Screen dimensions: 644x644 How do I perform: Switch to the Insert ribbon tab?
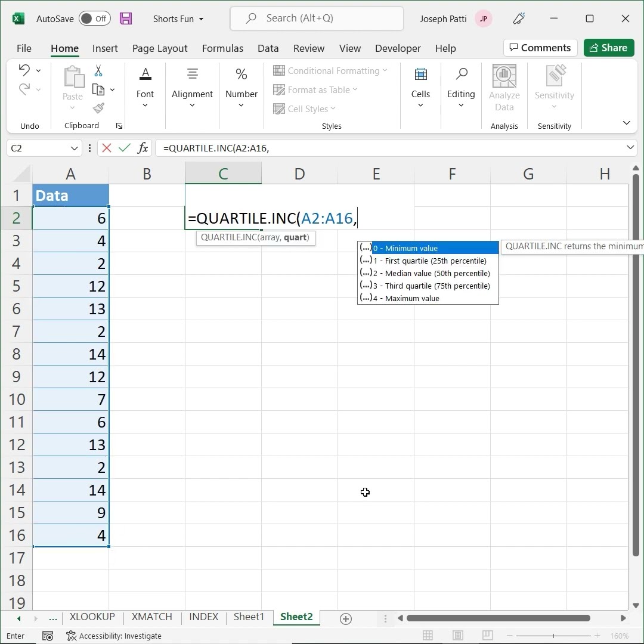click(x=105, y=48)
